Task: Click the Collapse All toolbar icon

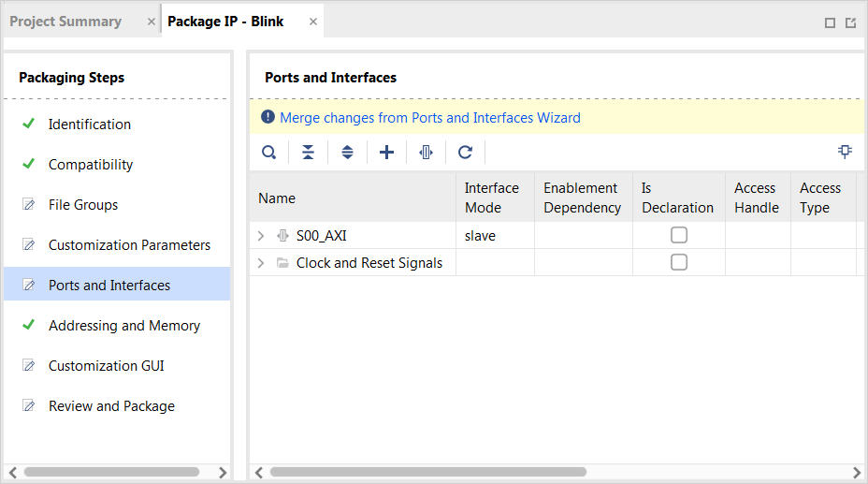Action: [308, 153]
